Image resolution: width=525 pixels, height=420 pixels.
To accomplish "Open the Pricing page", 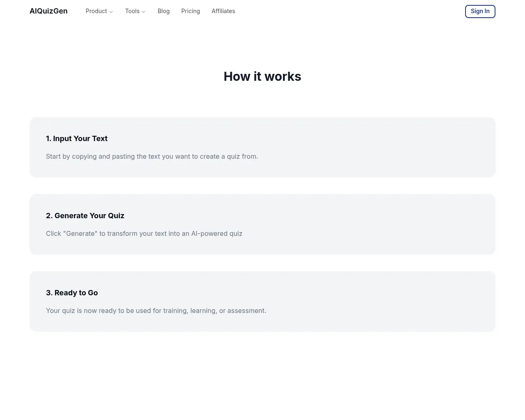I will click(x=191, y=11).
